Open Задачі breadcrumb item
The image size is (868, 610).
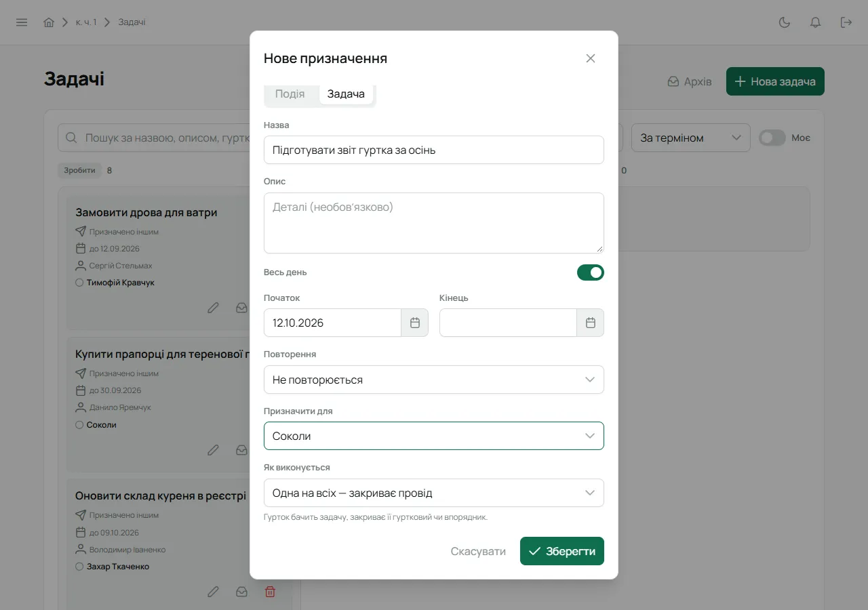(x=132, y=22)
